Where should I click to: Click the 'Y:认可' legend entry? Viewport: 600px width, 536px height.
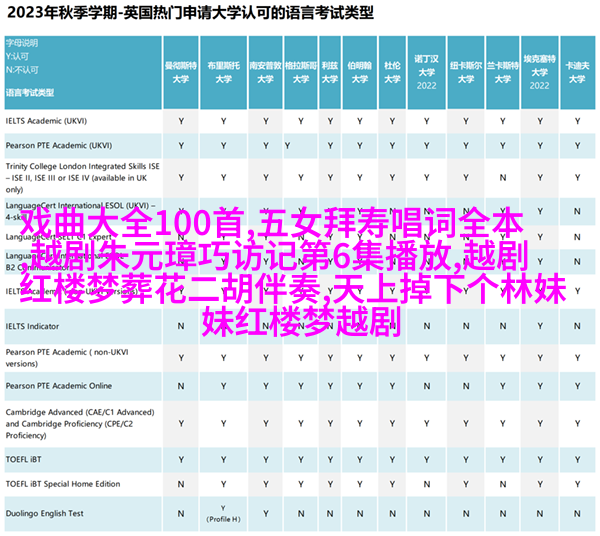(17, 57)
